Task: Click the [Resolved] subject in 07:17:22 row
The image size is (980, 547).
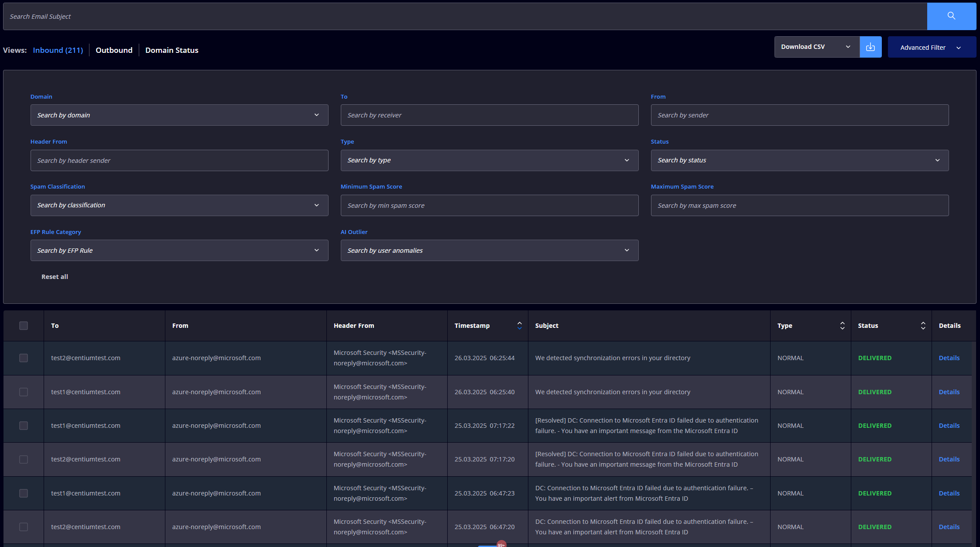Action: 647,426
